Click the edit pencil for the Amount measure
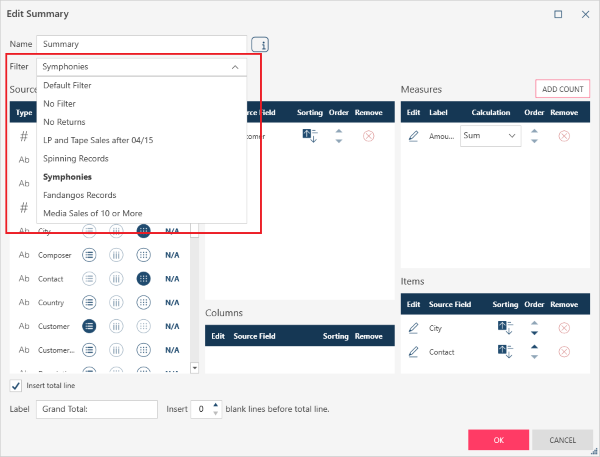 click(x=414, y=135)
